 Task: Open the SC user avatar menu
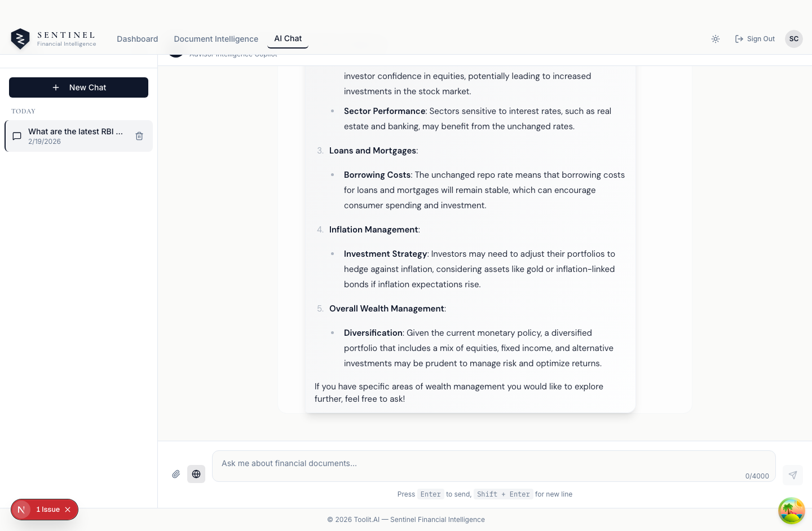[794, 39]
